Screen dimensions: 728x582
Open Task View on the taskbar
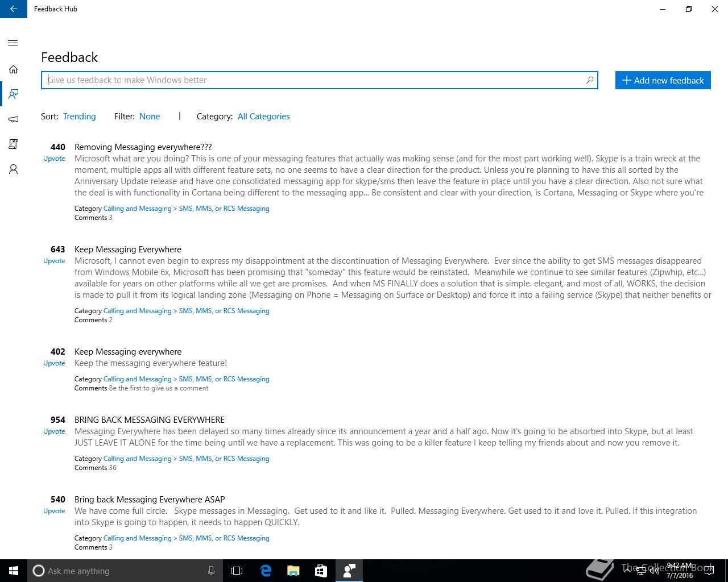click(x=237, y=571)
